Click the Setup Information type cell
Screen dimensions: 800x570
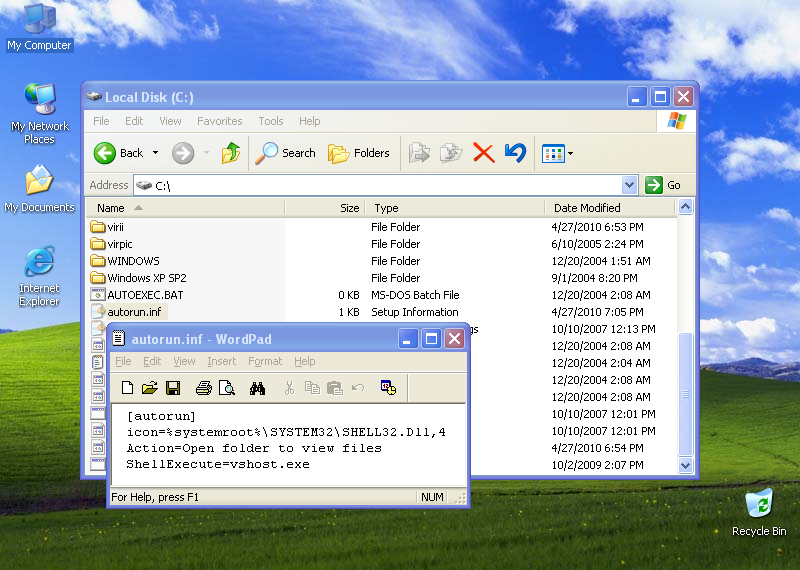(x=414, y=312)
